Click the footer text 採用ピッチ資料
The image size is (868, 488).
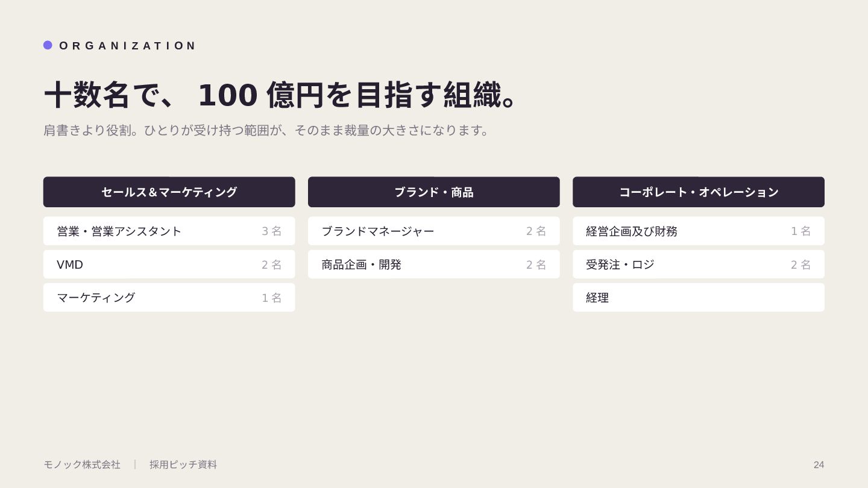(x=183, y=465)
